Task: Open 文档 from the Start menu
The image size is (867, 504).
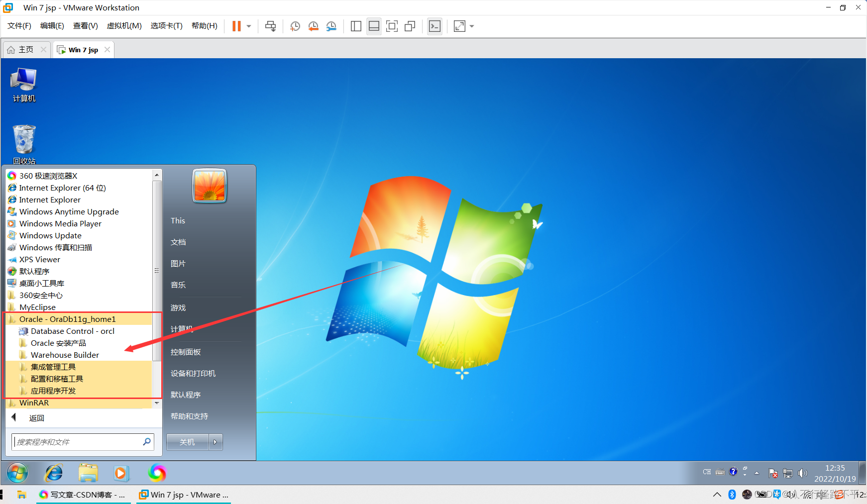Action: pyautogui.click(x=178, y=242)
